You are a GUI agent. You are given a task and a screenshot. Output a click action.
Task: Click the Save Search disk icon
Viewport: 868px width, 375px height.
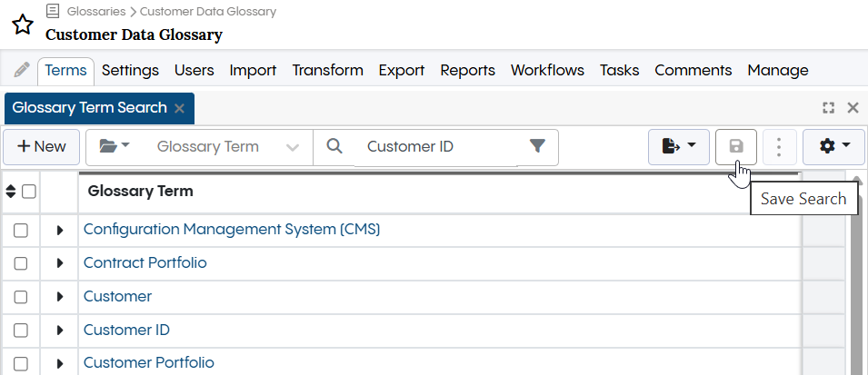click(736, 146)
